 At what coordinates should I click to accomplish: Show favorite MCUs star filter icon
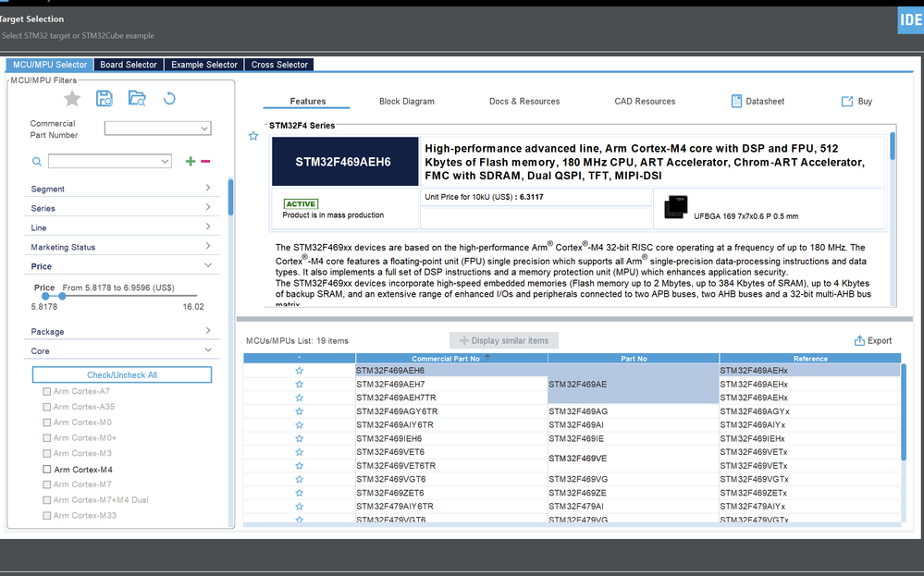point(72,98)
